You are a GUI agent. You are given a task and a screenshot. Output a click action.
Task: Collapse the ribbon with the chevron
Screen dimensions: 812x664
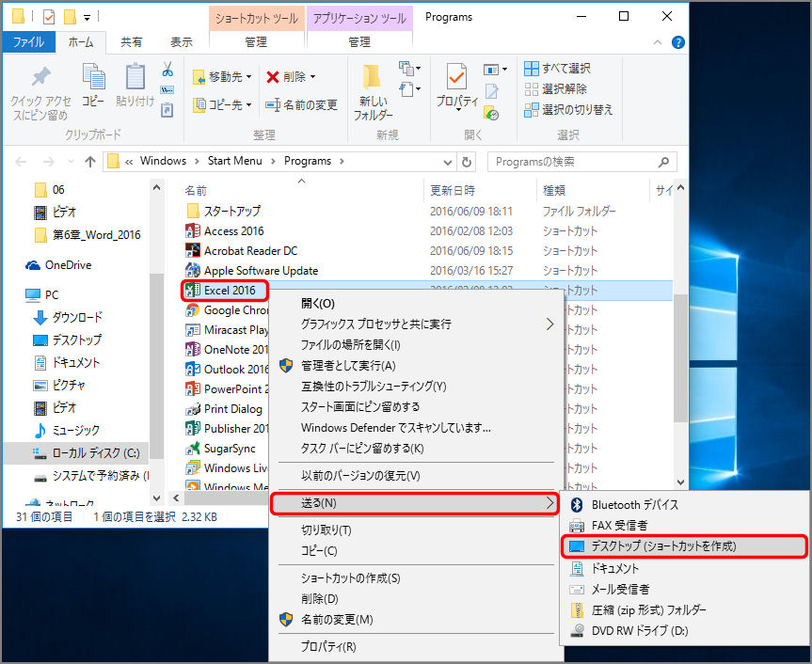pyautogui.click(x=657, y=42)
